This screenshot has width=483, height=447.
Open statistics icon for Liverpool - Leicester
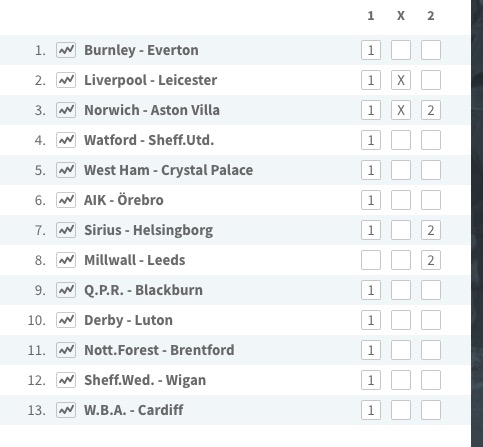click(x=66, y=80)
